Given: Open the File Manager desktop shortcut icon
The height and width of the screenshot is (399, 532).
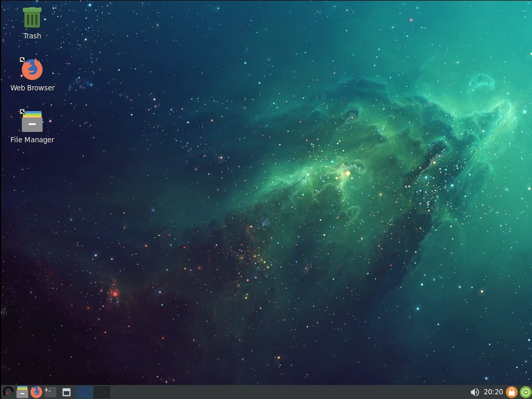Looking at the screenshot, I should coord(32,122).
